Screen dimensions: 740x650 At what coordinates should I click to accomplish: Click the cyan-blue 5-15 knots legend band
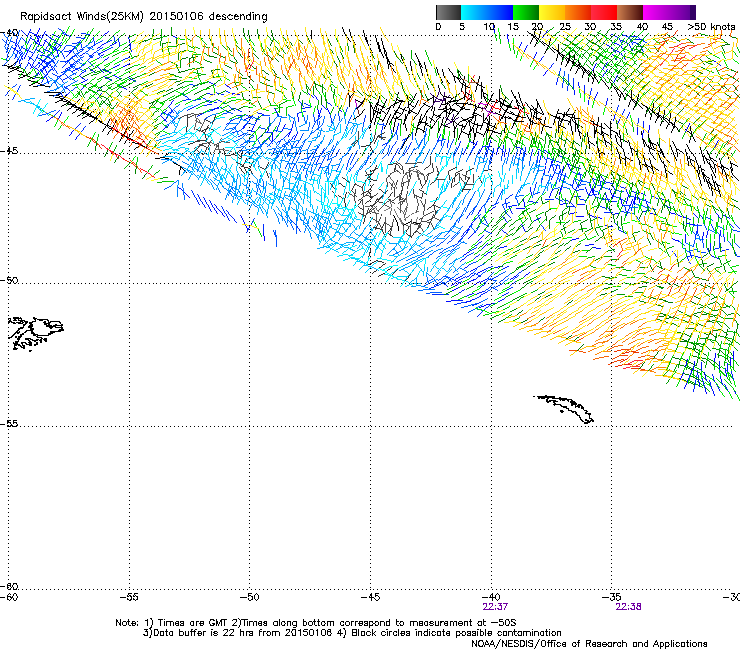click(x=487, y=12)
